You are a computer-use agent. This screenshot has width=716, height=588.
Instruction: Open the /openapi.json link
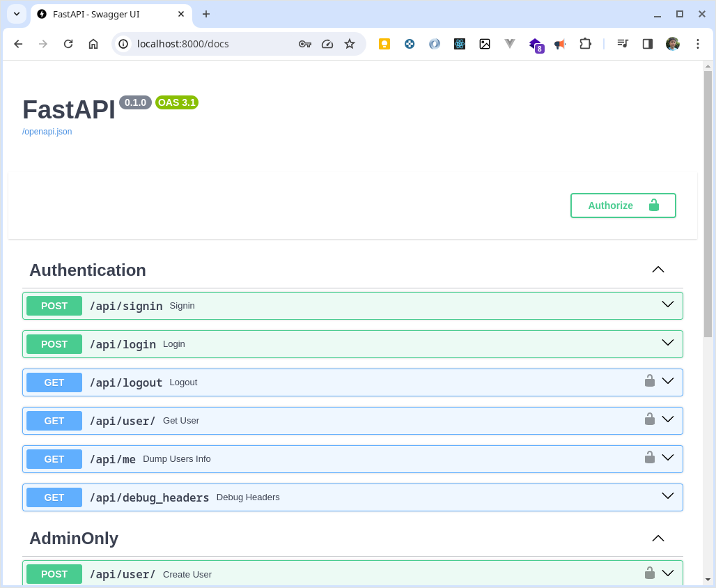[x=47, y=132]
